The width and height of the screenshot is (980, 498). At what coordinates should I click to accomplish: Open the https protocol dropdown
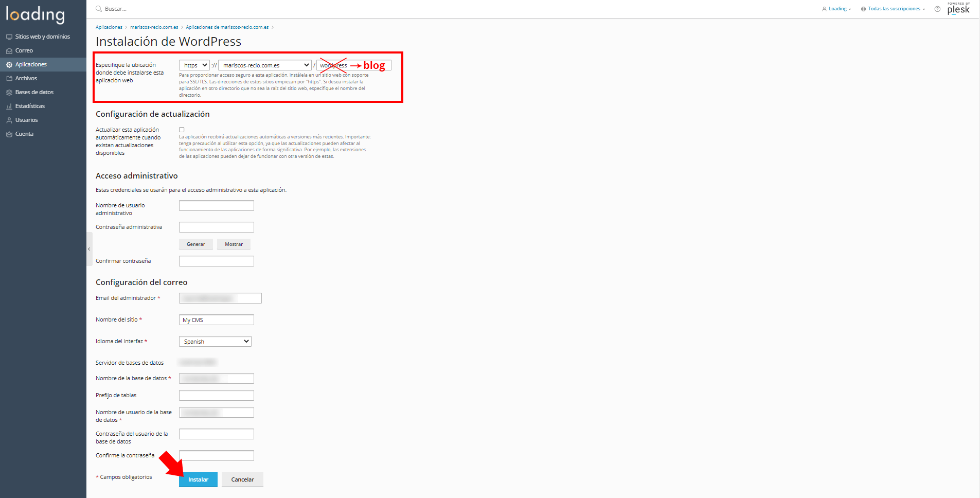click(194, 65)
